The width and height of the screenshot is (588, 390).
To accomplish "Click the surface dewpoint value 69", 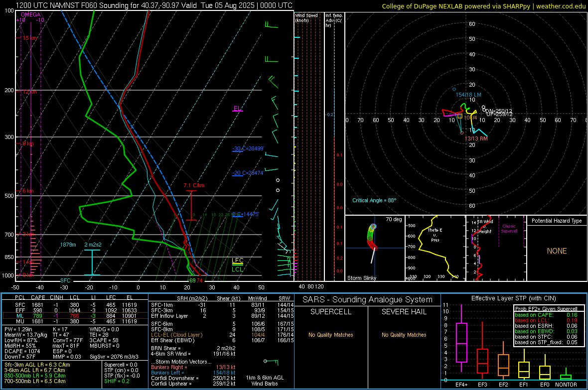I will click(x=192, y=280).
